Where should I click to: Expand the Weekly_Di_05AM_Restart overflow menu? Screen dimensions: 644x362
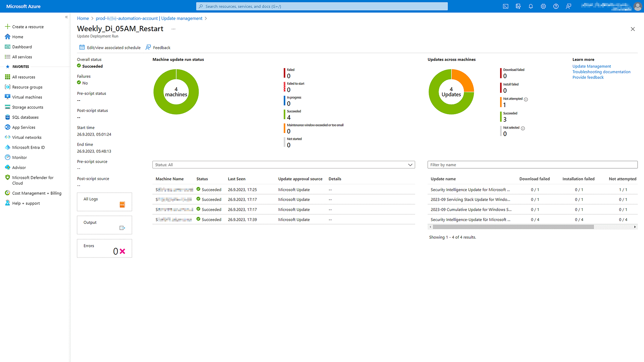173,29
